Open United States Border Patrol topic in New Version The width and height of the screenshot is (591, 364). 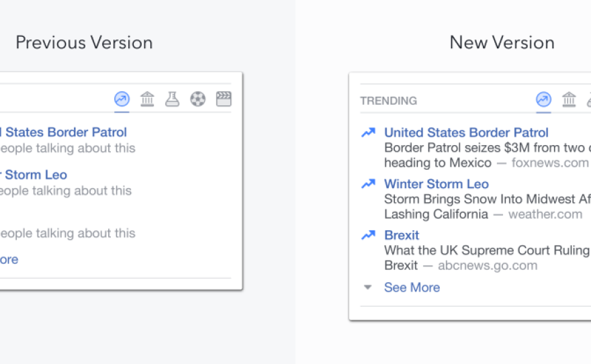point(466,133)
